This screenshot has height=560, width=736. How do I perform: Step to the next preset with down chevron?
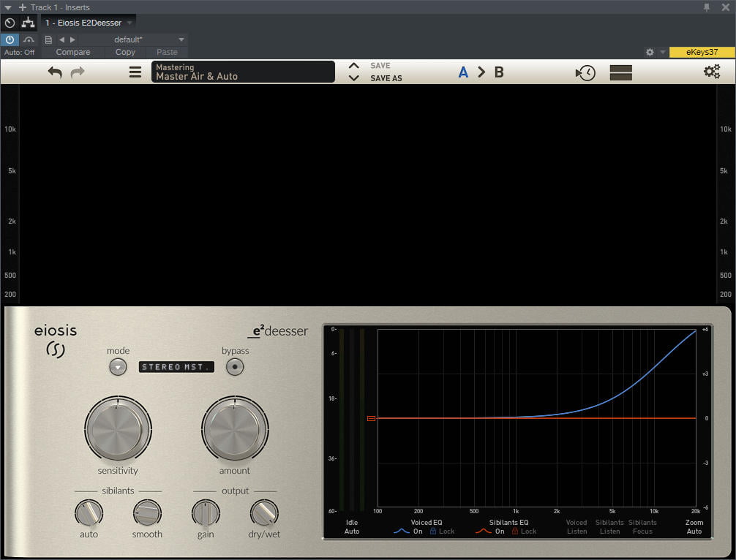click(354, 77)
